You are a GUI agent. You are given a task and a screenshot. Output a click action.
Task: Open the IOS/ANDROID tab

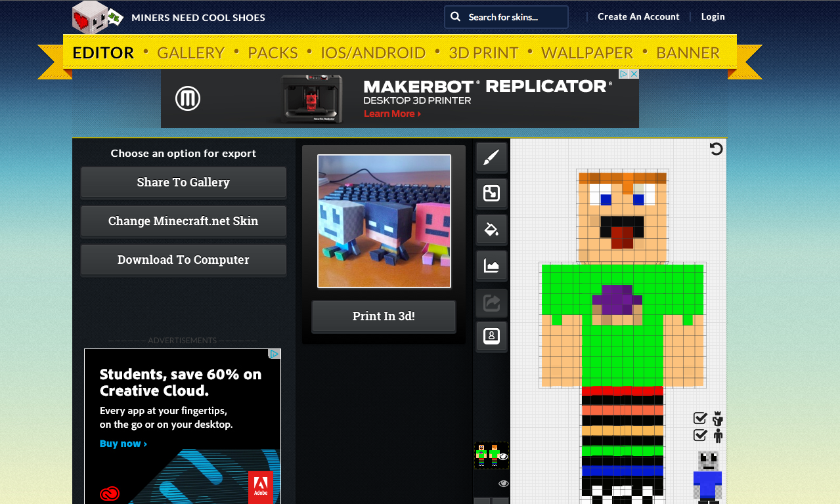coord(373,52)
